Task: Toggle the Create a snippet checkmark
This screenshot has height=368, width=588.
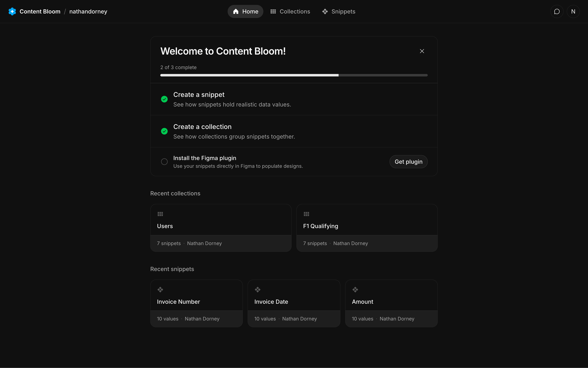Action: coord(164,99)
